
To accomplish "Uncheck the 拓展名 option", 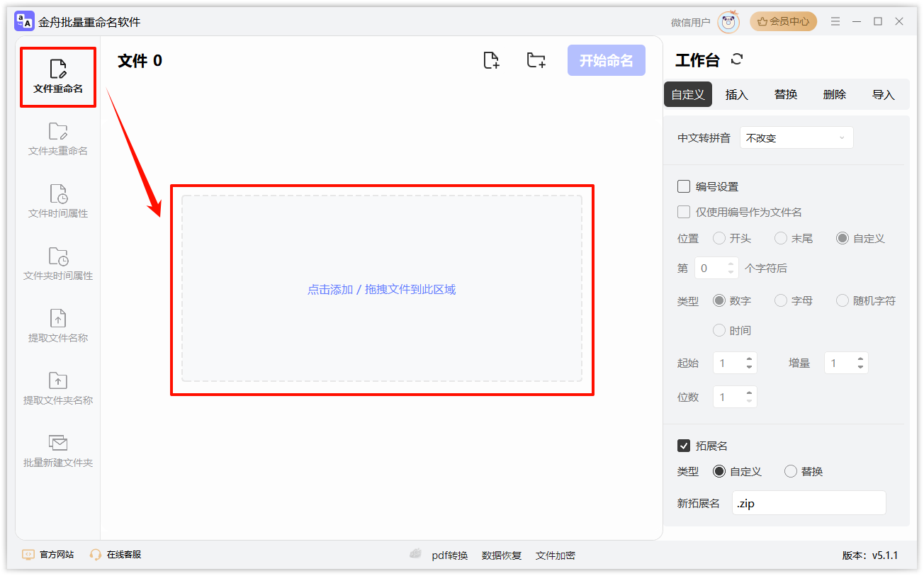I will 684,446.
